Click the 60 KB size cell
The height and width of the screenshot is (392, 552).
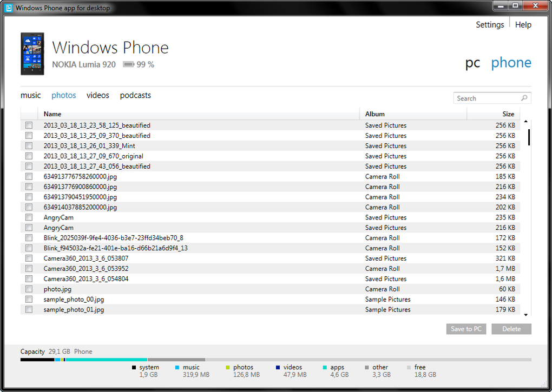tap(507, 289)
